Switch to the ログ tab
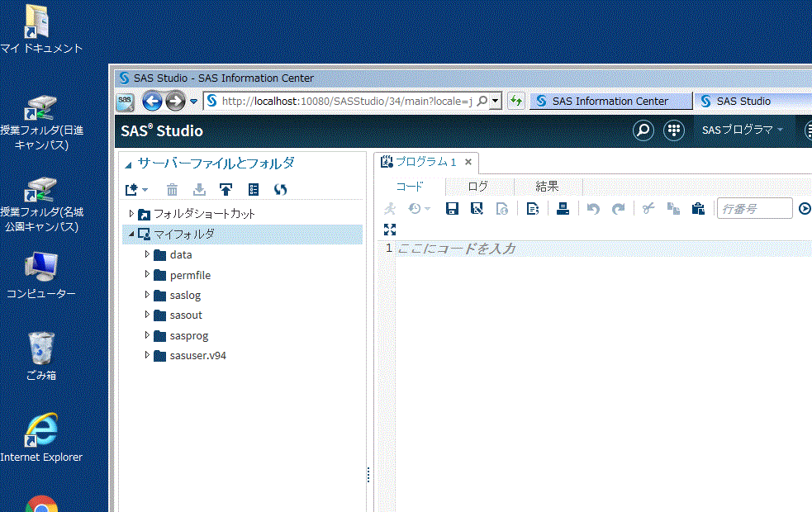 pos(478,187)
